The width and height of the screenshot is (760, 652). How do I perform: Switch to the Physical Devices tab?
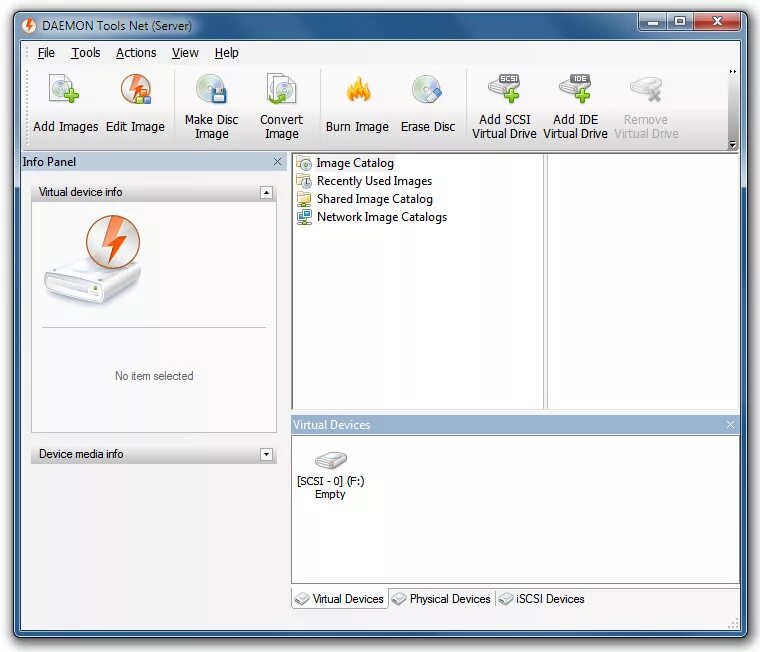pyautogui.click(x=442, y=599)
